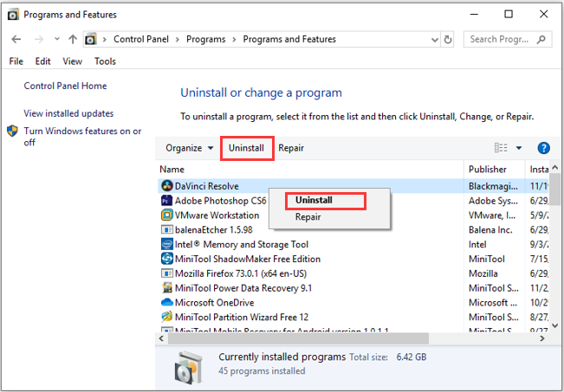The height and width of the screenshot is (392, 564).
Task: Click the horizontal scrollbar left arrow
Action: click(161, 338)
